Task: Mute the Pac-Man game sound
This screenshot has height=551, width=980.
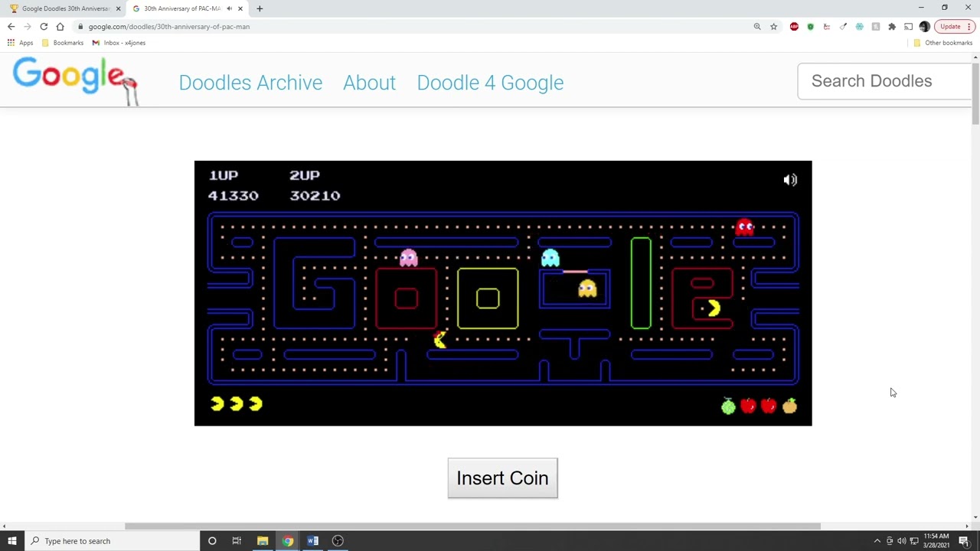Action: pos(790,180)
